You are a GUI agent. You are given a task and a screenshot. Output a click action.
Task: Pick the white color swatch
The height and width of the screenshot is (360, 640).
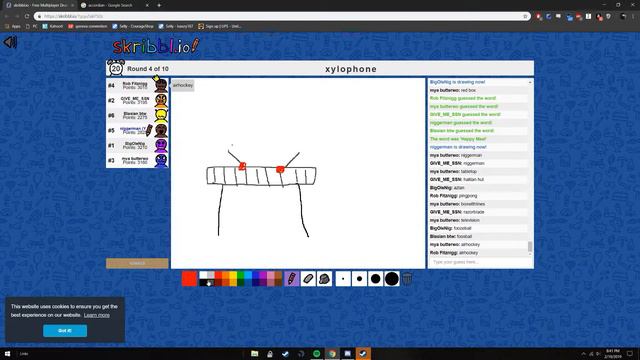click(203, 276)
